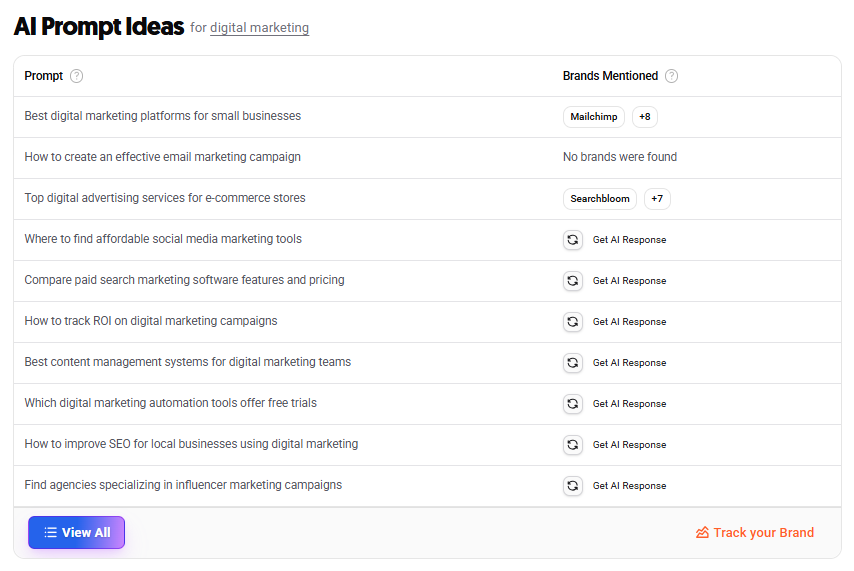
Task: Get AI Response for local SEO prompt
Action: (x=629, y=445)
